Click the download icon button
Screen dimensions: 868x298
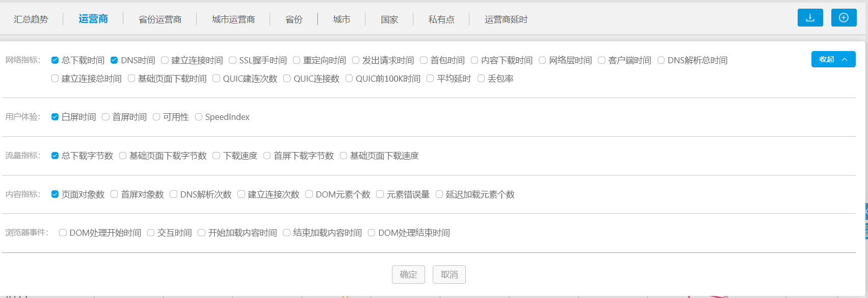[x=810, y=18]
